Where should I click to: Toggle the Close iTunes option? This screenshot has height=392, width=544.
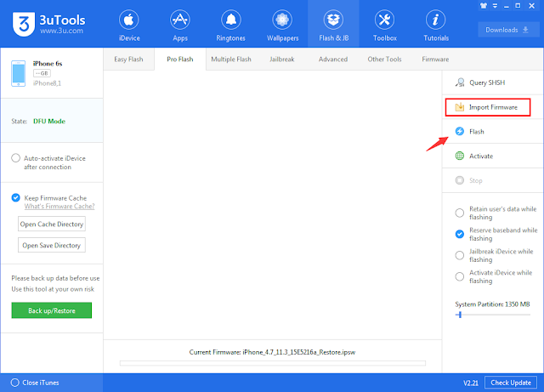(x=15, y=383)
